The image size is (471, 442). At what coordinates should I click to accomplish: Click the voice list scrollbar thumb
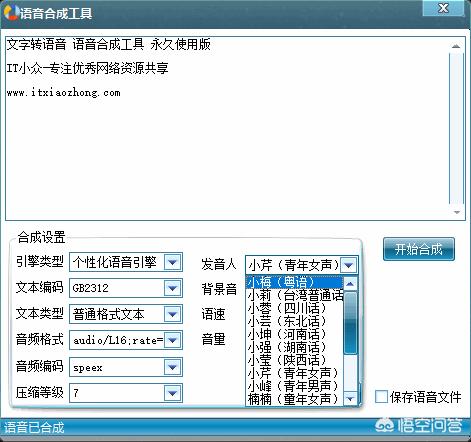[x=350, y=323]
